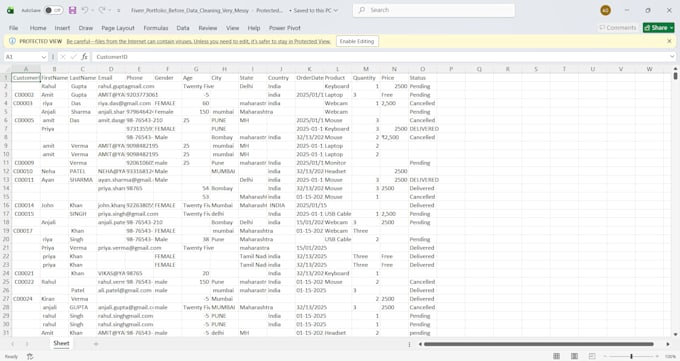This screenshot has width=680, height=361.
Task: Click the Sheet tab
Action: (x=61, y=343)
